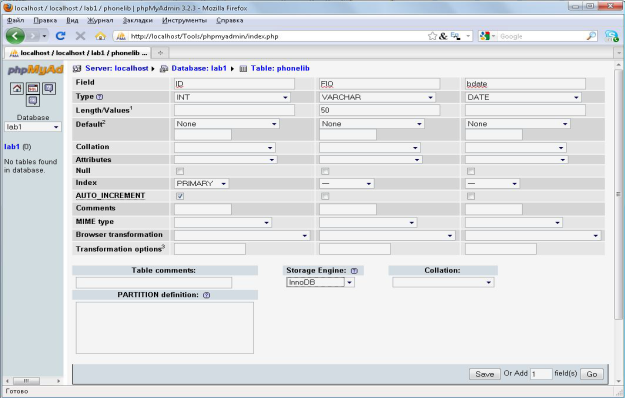
Task: Click the Storage Engine help icon
Action: point(354,271)
